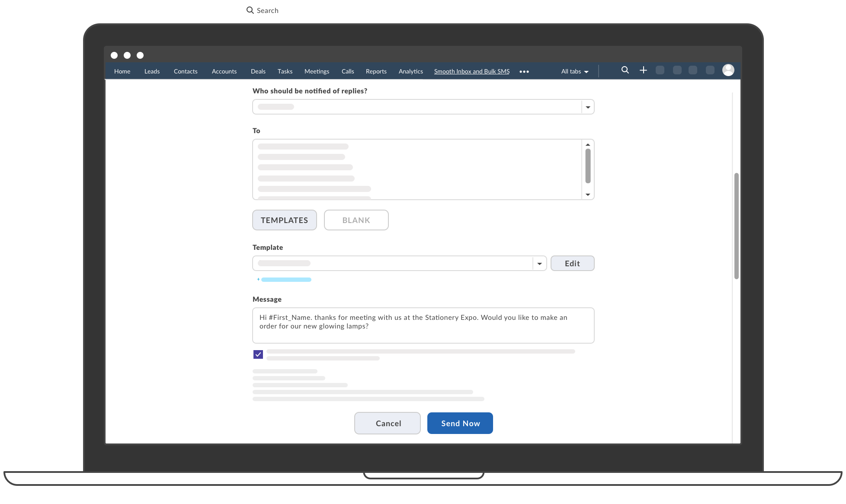The height and width of the screenshot is (504, 846).
Task: Open Smooth Inbox and Bulk SMS tab
Action: (472, 71)
